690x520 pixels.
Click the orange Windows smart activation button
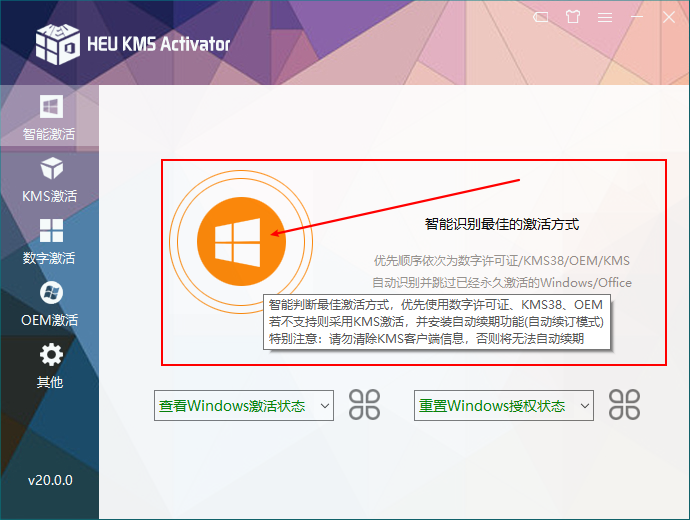tap(241, 242)
